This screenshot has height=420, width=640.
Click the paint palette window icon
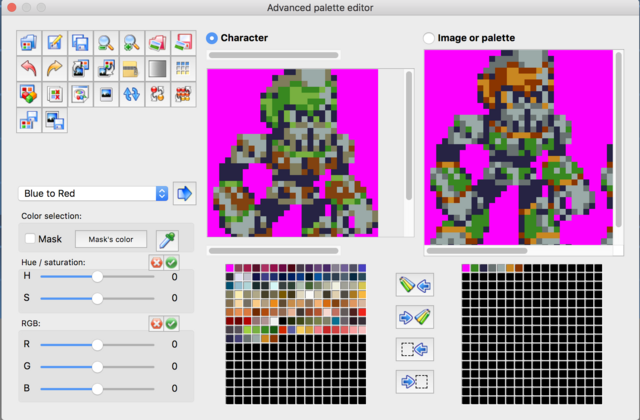point(80,94)
